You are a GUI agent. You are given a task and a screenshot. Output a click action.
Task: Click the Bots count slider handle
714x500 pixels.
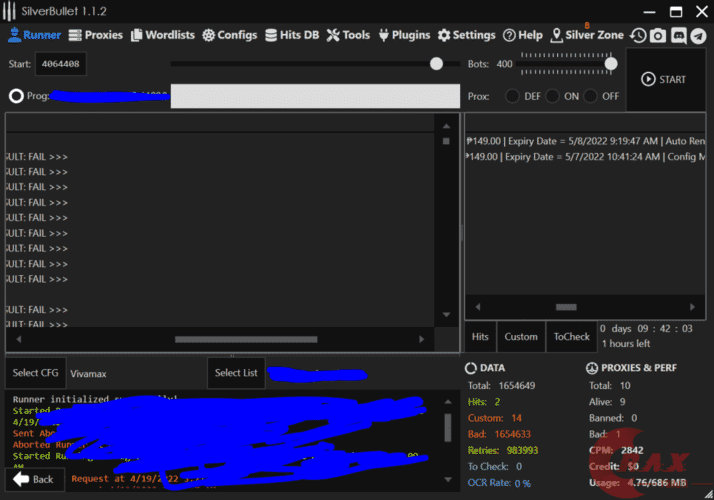611,64
